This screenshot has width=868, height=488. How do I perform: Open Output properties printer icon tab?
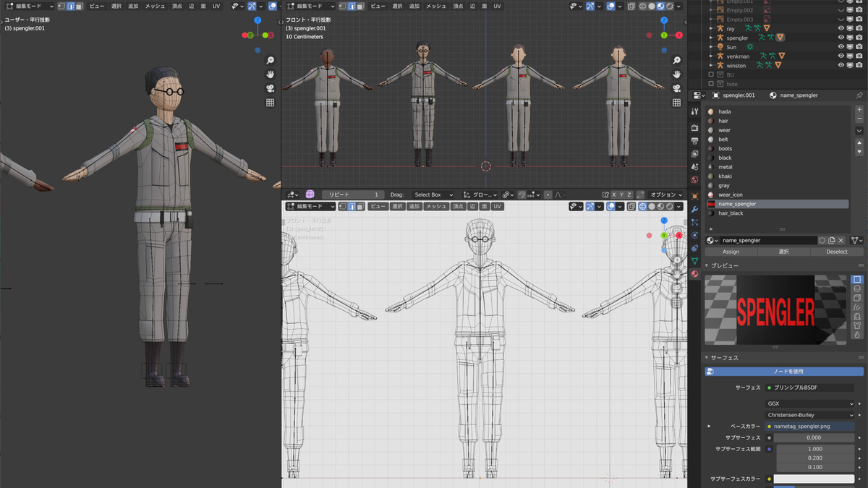pyautogui.click(x=694, y=141)
